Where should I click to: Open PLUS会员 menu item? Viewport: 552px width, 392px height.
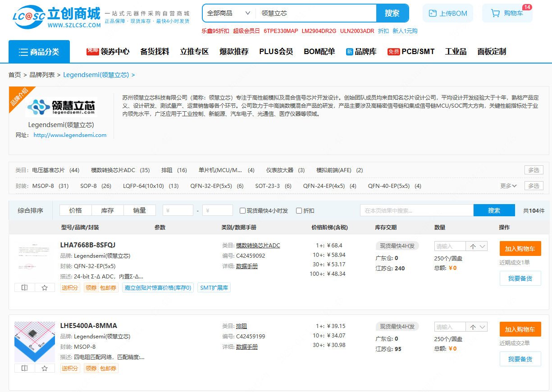[276, 52]
